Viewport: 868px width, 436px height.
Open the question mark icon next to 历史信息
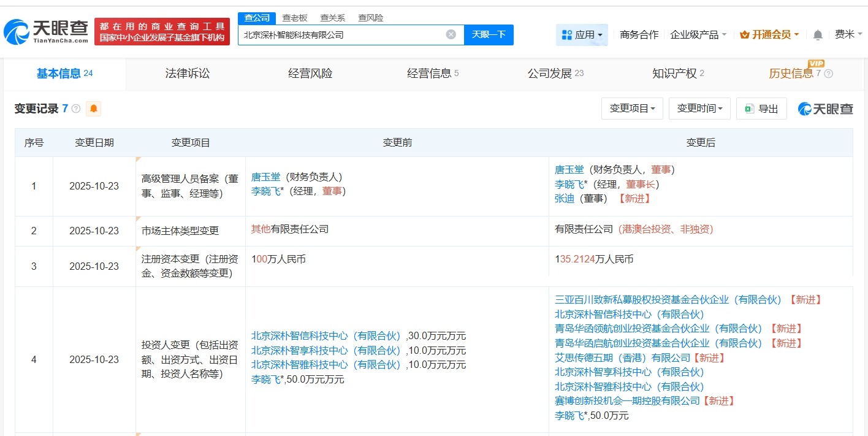[x=829, y=74]
